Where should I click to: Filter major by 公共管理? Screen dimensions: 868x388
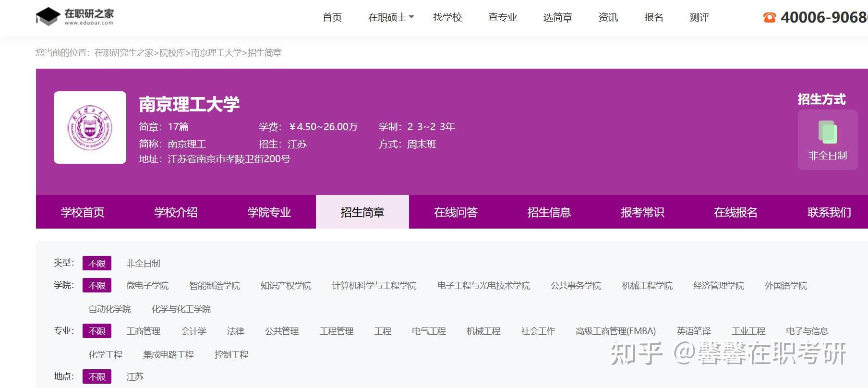282,331
